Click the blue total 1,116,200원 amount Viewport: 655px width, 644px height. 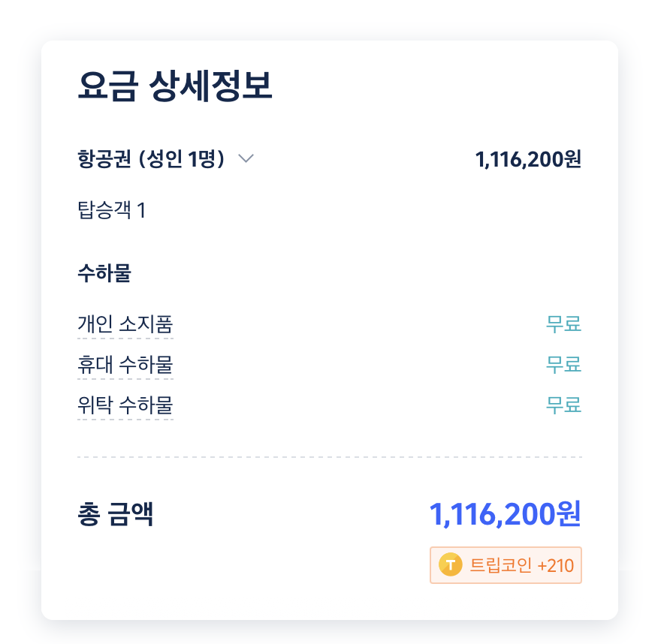click(506, 514)
